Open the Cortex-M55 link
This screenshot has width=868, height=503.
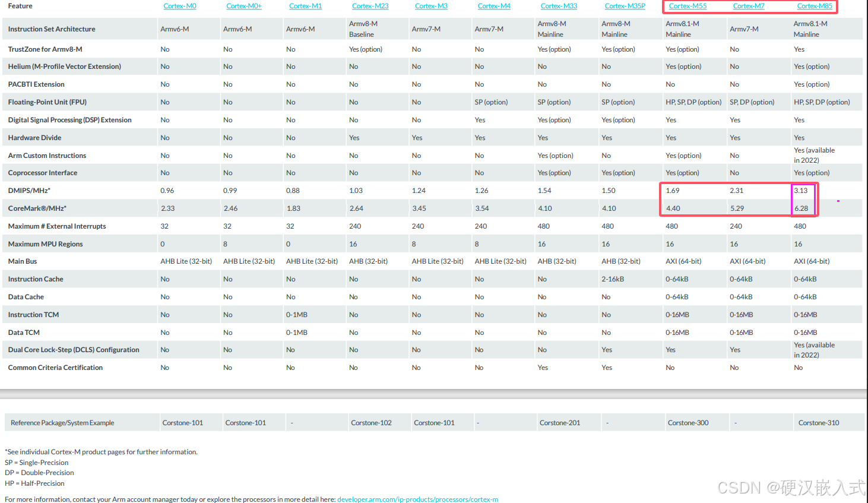point(688,6)
